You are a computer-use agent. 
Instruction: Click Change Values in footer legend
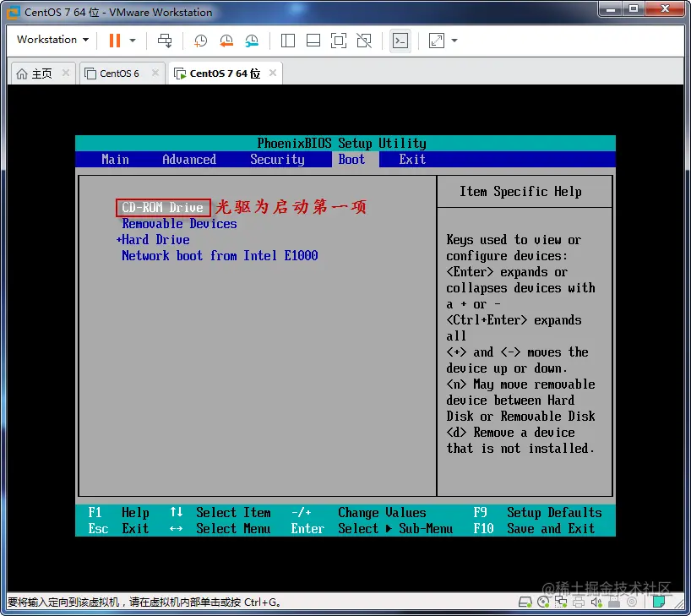coord(382,512)
